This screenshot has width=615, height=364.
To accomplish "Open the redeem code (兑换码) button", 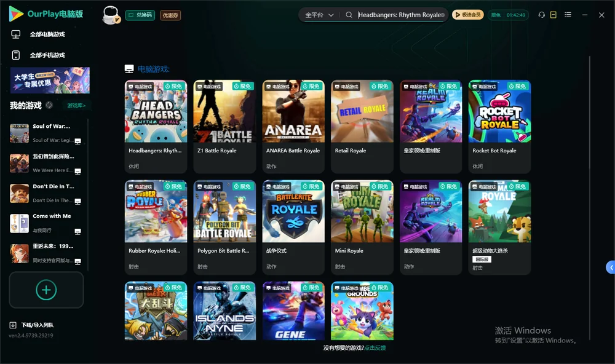I will pos(140,15).
